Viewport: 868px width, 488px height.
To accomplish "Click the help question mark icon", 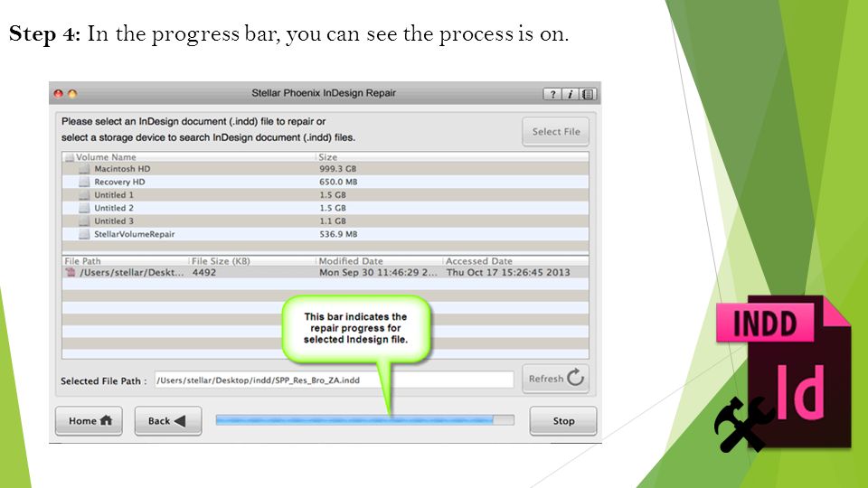I will 552,94.
